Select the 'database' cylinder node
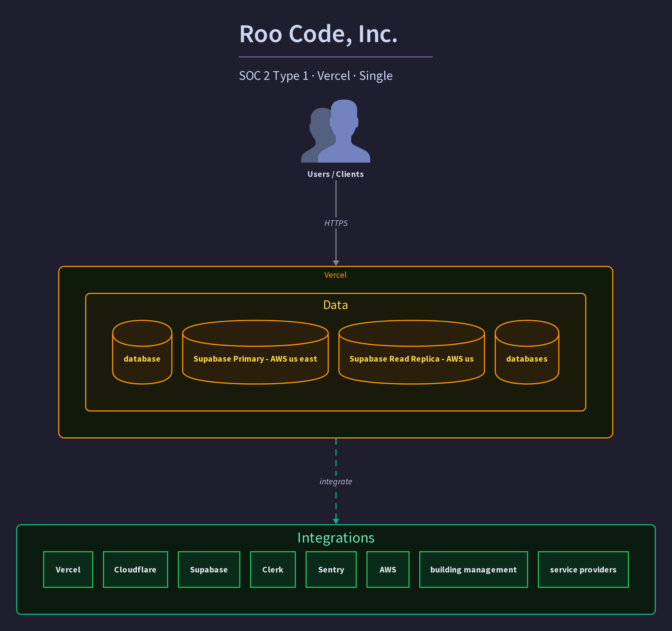 click(x=142, y=352)
